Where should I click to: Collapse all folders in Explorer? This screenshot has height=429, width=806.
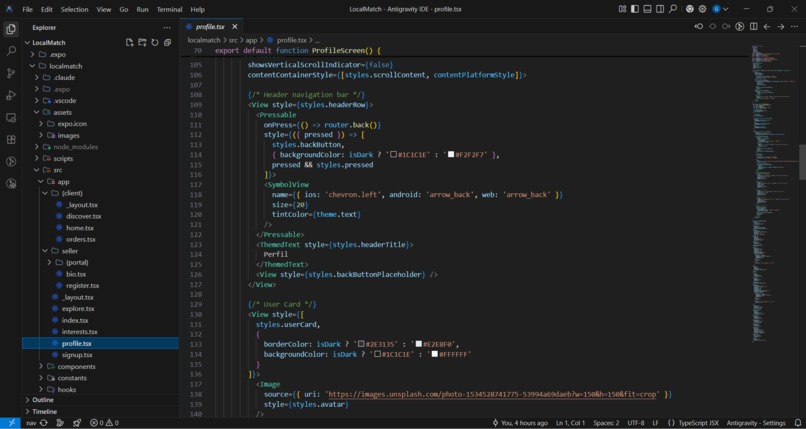[168, 43]
